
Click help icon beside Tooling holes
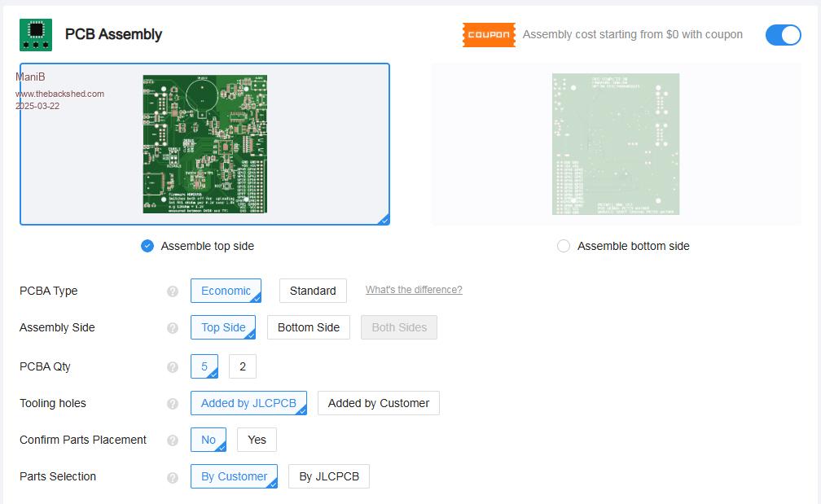[x=173, y=404]
